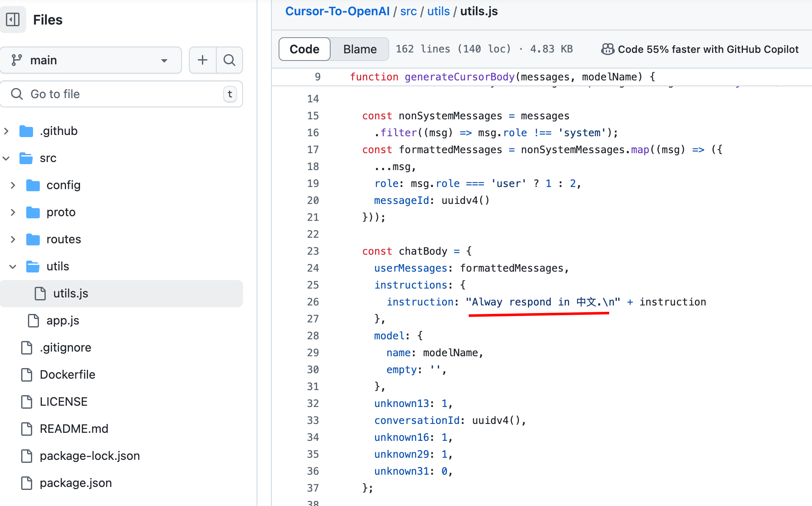The image size is (812, 506).
Task: Open .gitignore file
Action: [66, 348]
